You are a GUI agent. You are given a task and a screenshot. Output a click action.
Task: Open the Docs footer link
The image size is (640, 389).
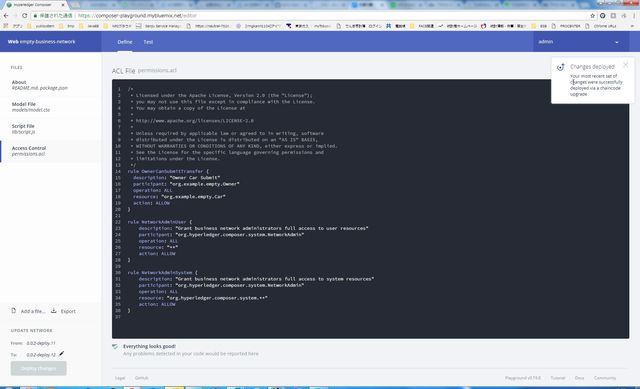tap(579, 378)
